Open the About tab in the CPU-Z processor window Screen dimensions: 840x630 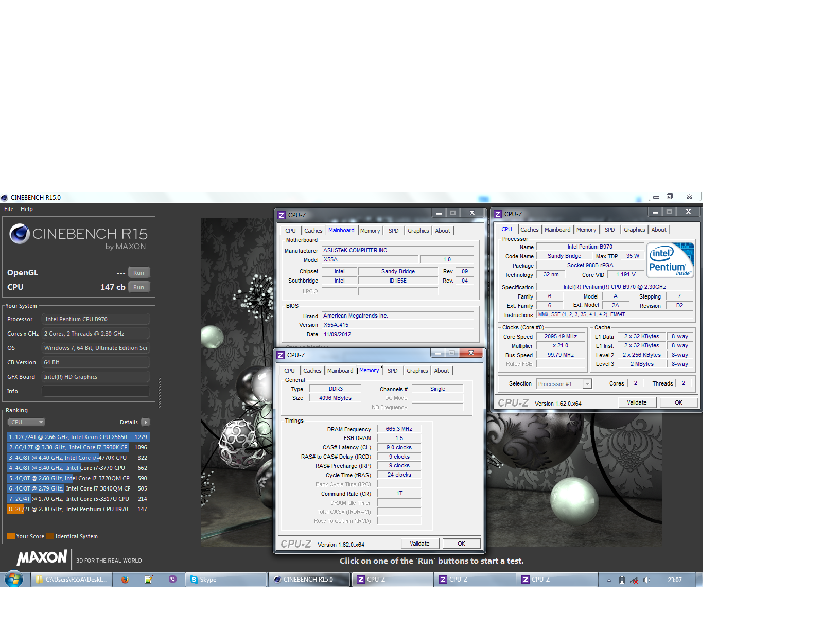point(659,230)
